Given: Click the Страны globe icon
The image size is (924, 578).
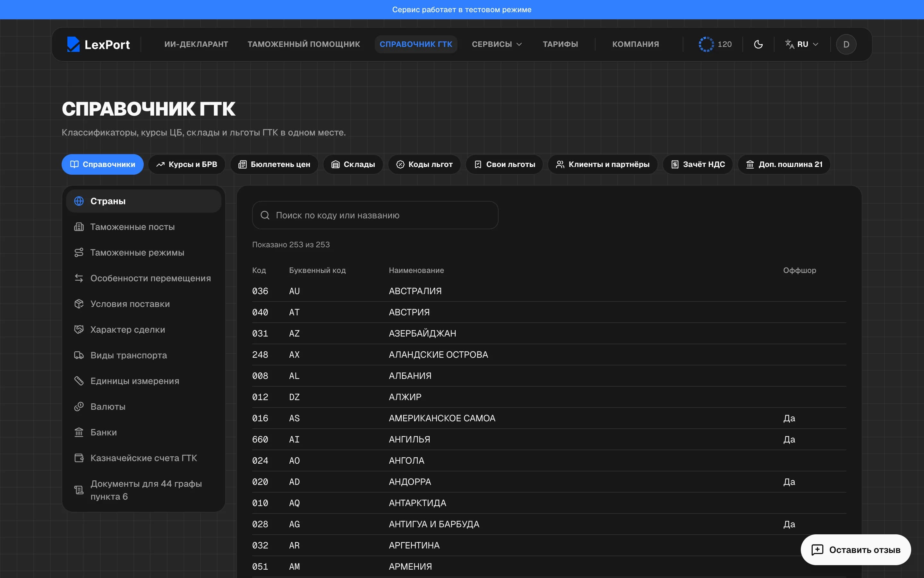Looking at the screenshot, I should click(79, 201).
